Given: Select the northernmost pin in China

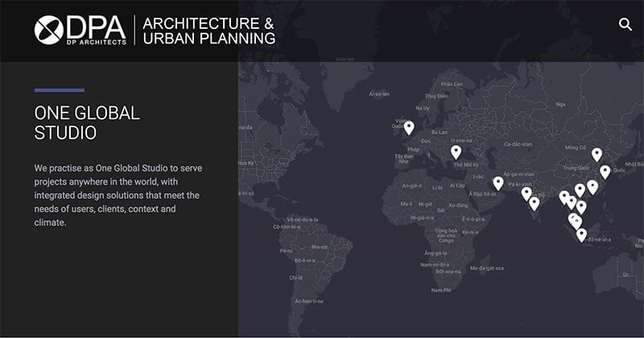Looking at the screenshot, I should coord(597,154).
